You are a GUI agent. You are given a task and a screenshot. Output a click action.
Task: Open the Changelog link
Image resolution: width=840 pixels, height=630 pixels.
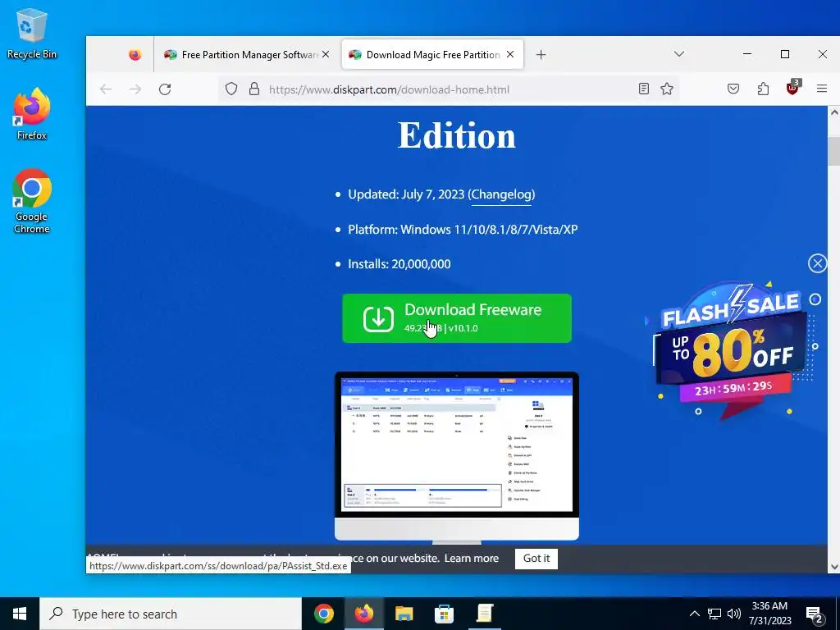[x=502, y=194]
